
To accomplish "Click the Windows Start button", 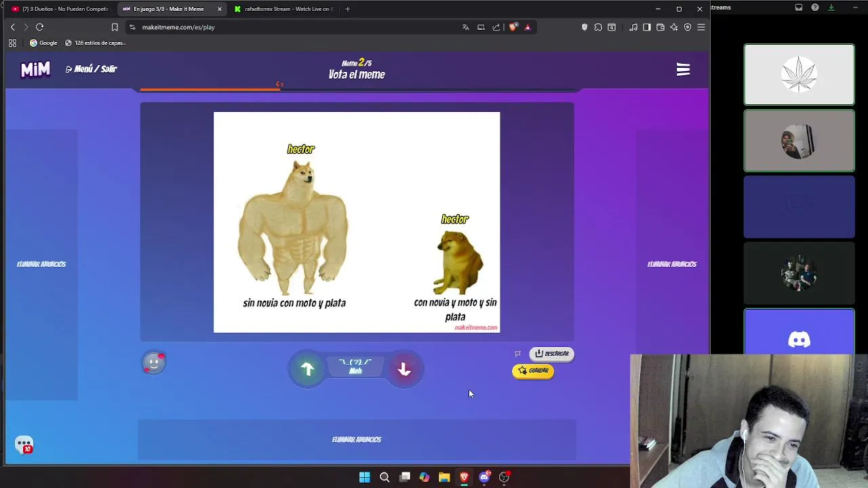I will [365, 477].
